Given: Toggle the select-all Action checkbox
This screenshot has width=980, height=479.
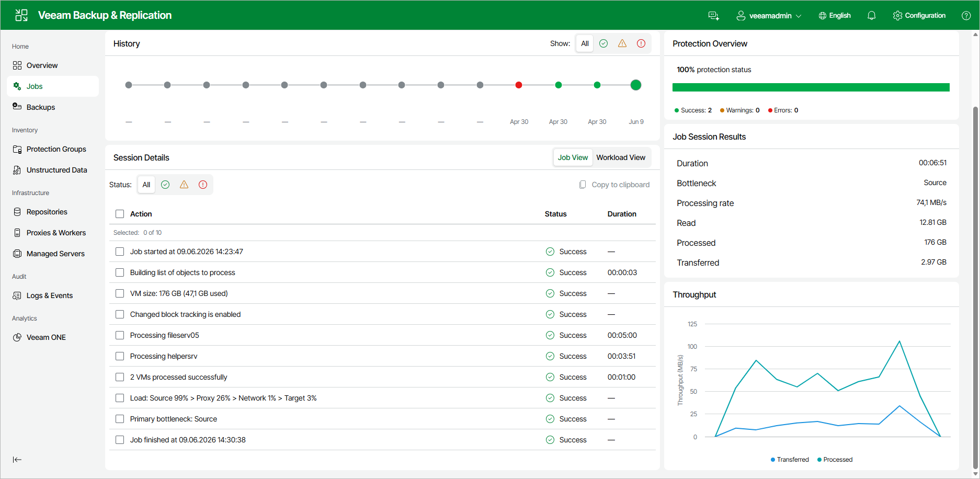Looking at the screenshot, I should pyautogui.click(x=120, y=214).
